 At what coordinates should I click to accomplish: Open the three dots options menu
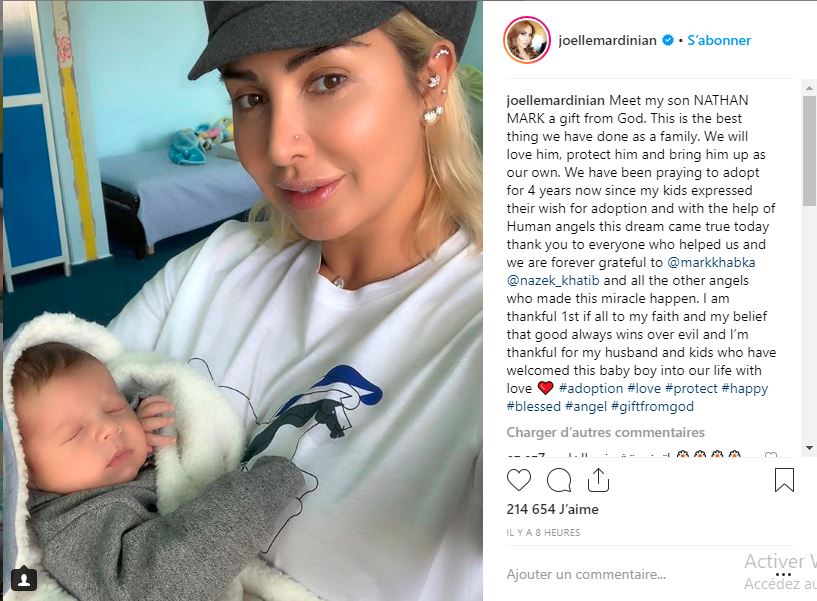pos(783,574)
